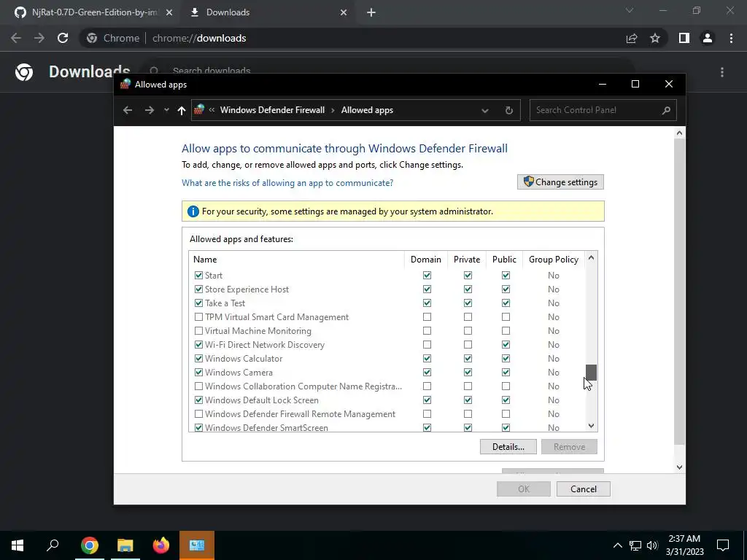Click the share page icon in Chrome's address bar
This screenshot has width=747, height=560.
click(x=632, y=38)
